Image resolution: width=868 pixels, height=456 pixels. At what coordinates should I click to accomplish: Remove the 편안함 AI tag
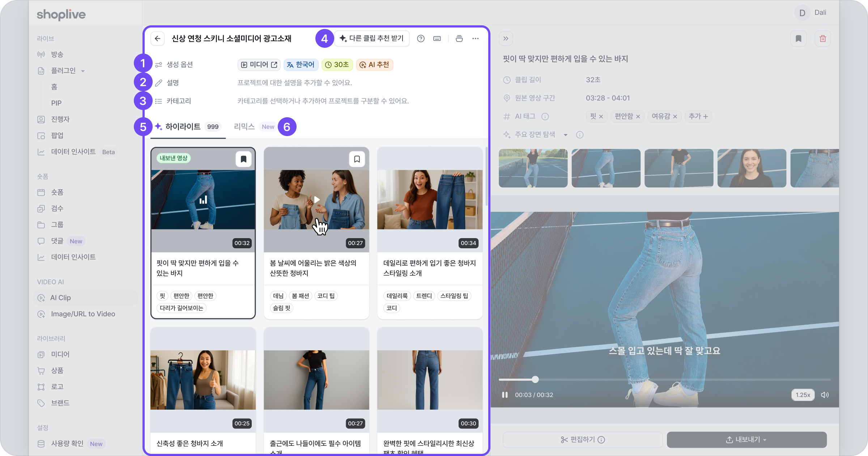point(638,117)
